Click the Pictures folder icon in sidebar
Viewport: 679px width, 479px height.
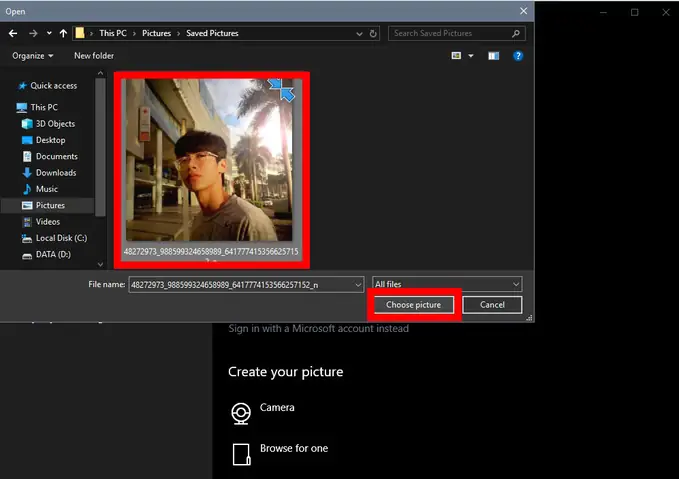point(27,205)
